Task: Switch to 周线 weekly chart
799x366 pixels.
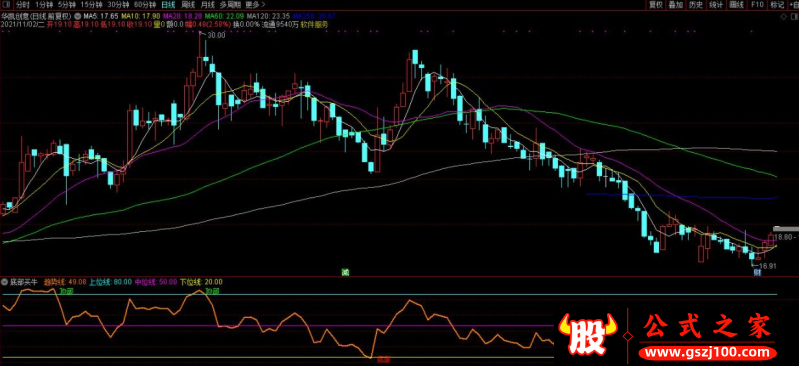Action: click(x=188, y=5)
